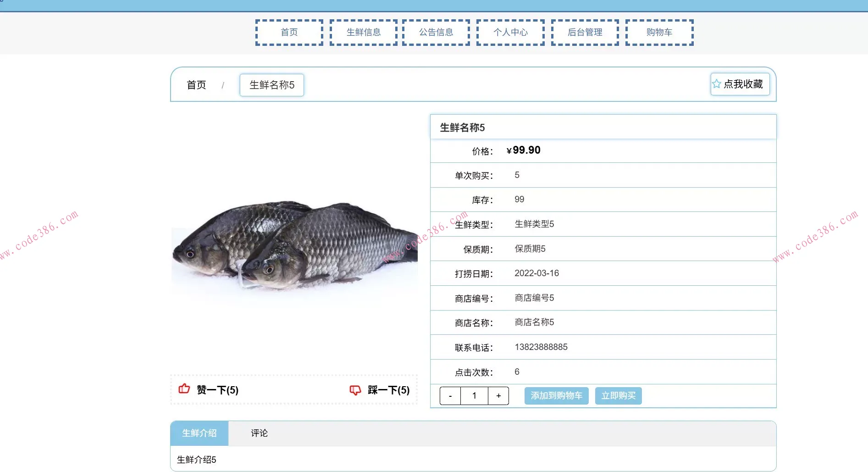868x472 pixels.
Task: Select 首页 in the top navigation bar
Action: (288, 32)
